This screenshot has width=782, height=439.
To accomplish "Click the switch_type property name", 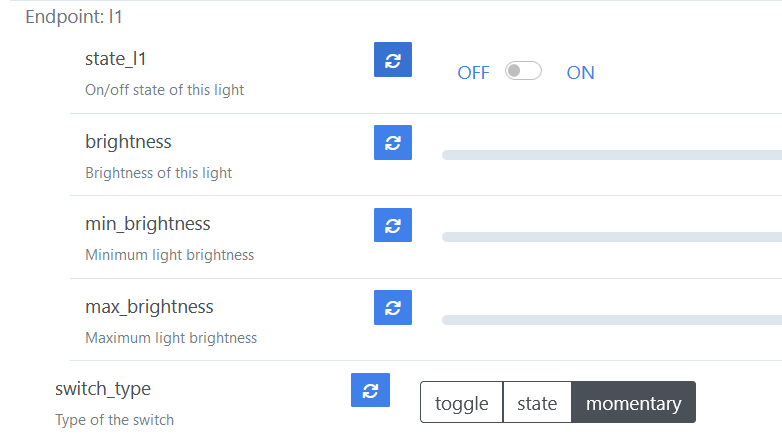I will [103, 388].
